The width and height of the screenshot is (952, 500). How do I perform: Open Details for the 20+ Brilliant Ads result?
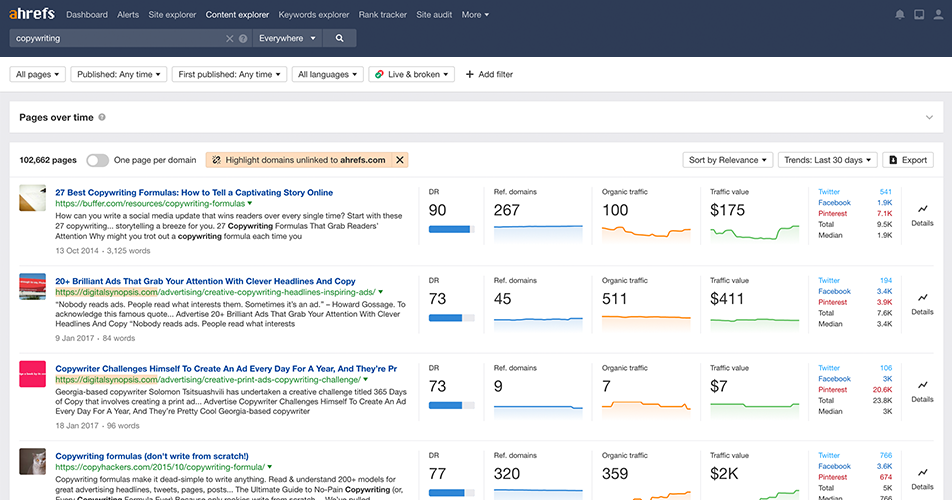point(922,303)
